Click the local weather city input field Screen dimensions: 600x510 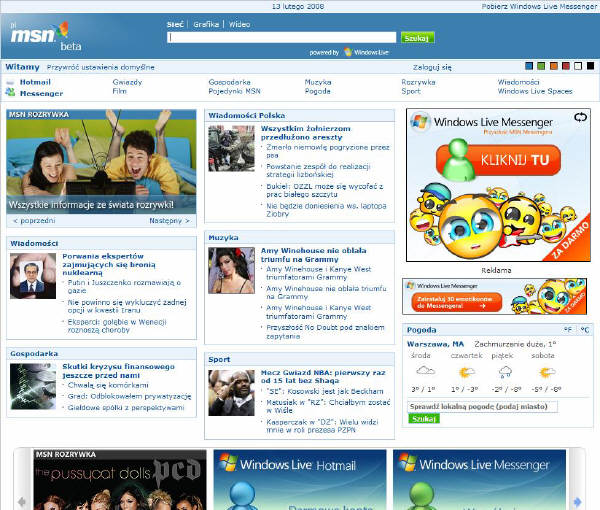click(482, 406)
